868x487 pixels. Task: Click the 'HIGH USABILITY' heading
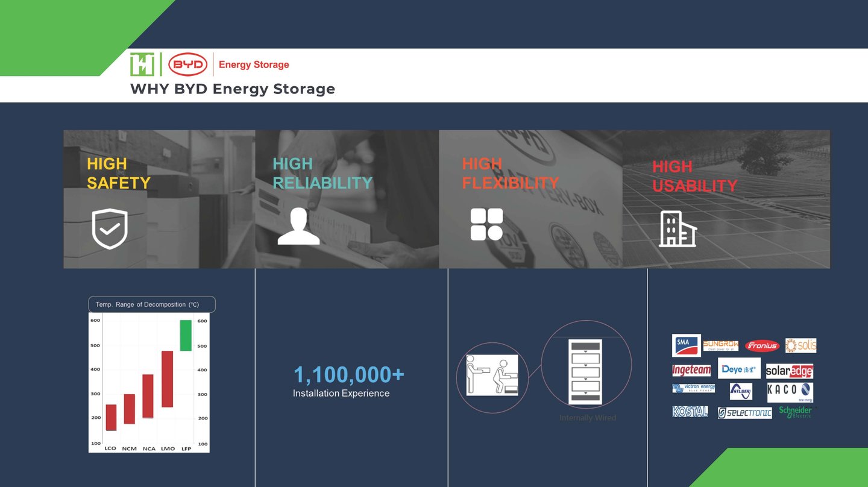694,176
